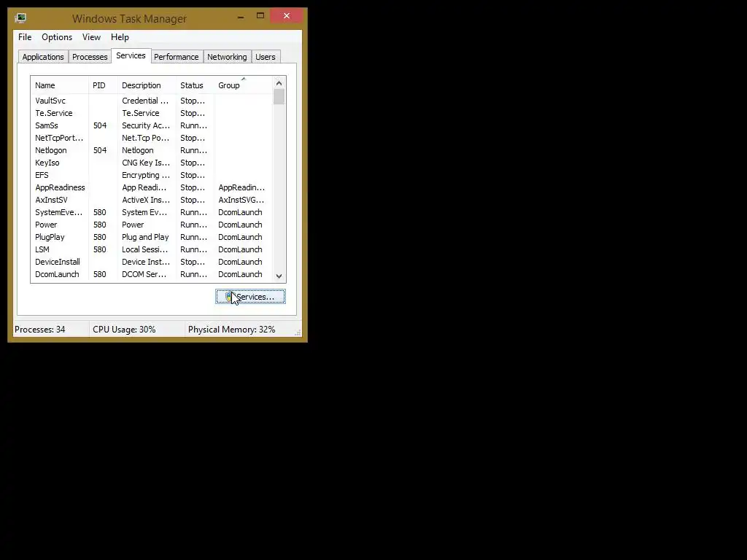This screenshot has height=560, width=747.
Task: Click the Plug and Play description
Action: (145, 237)
